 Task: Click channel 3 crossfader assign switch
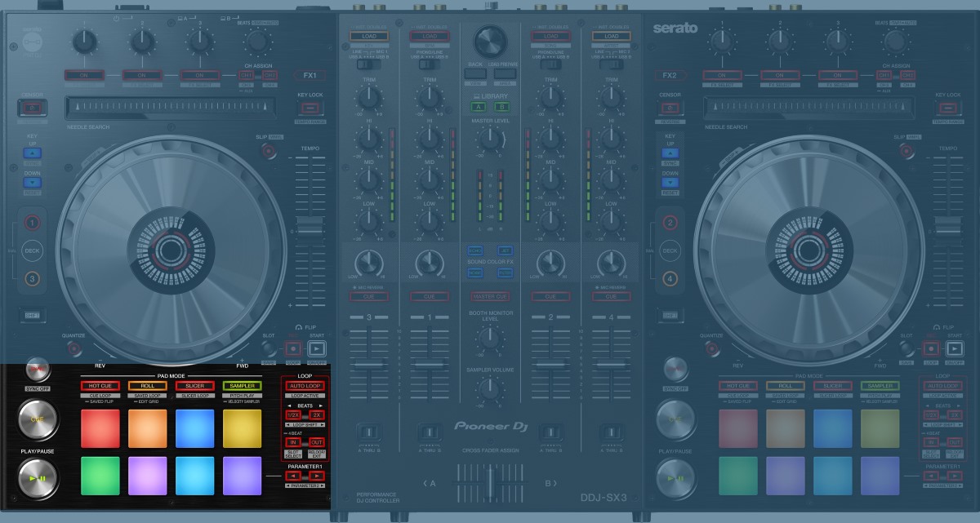369,432
